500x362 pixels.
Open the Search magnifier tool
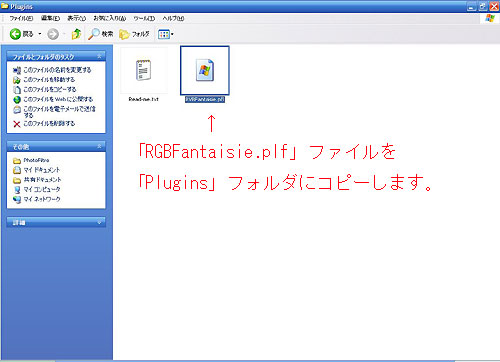100,34
